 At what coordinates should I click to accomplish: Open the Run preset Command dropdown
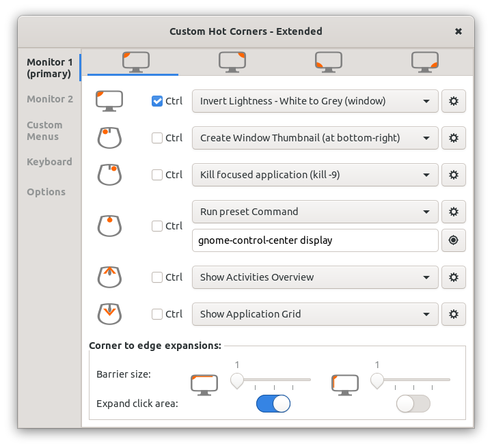point(315,212)
